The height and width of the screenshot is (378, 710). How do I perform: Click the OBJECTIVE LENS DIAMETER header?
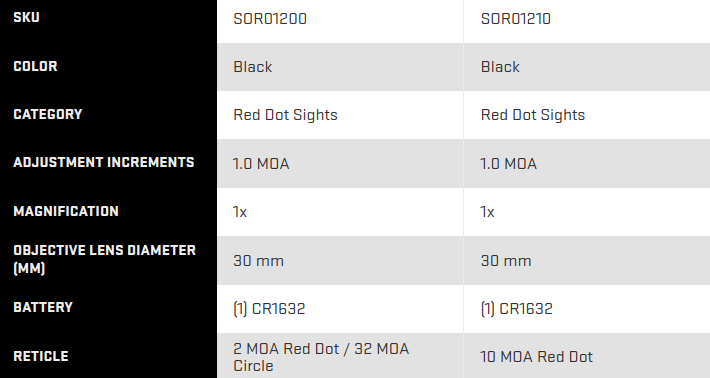(105, 259)
